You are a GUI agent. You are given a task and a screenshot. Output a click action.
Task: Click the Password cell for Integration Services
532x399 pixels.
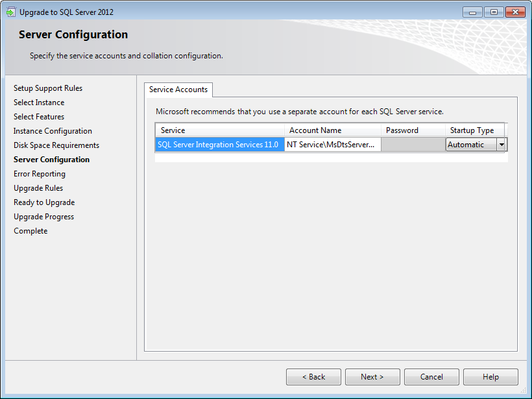click(413, 145)
